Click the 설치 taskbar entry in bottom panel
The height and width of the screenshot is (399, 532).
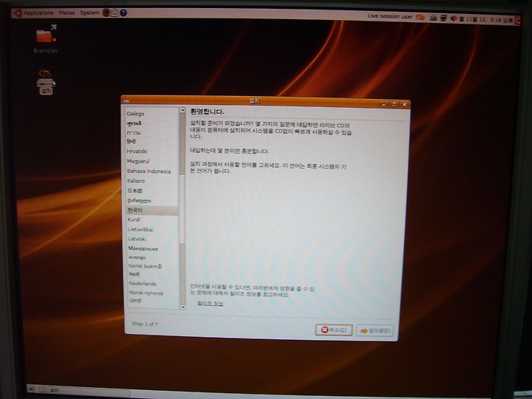[84, 390]
